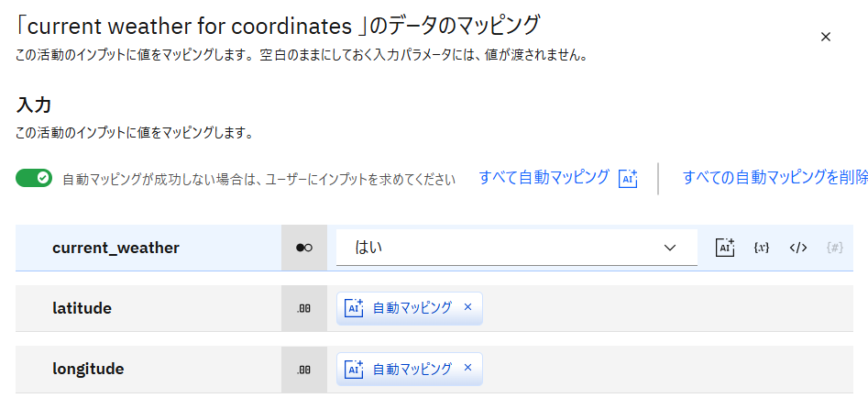Viewport: 868px width, 409px height.
Task: Click the AI auto-map icon in current_weather row
Action: point(725,248)
